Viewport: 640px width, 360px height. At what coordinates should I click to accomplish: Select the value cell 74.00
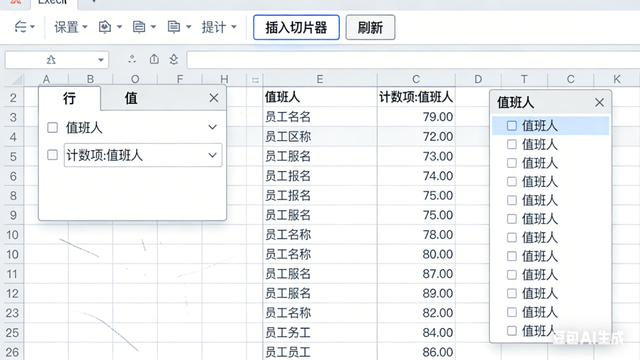pos(416,176)
